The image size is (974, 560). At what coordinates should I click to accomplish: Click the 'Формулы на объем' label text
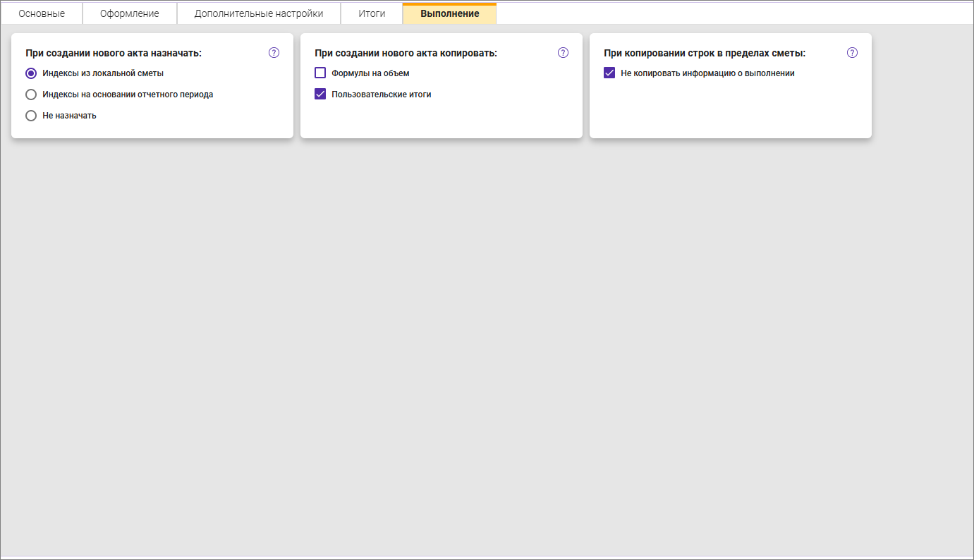370,73
